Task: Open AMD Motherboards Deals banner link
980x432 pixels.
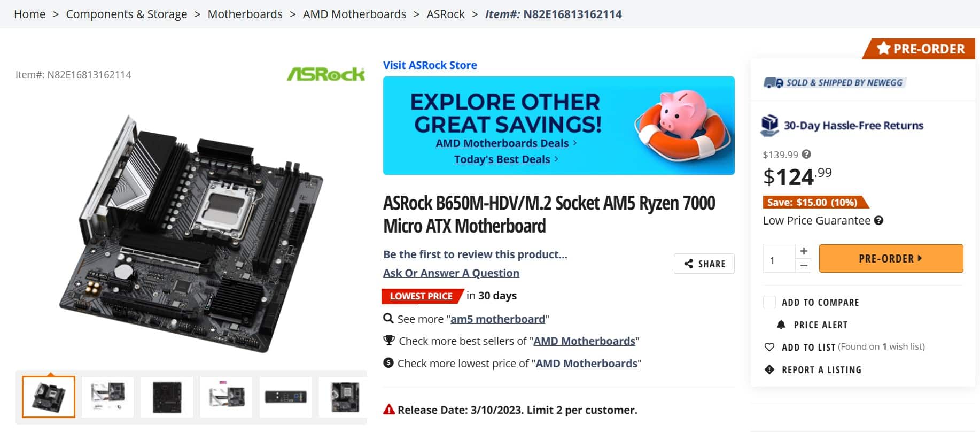Action: [502, 143]
